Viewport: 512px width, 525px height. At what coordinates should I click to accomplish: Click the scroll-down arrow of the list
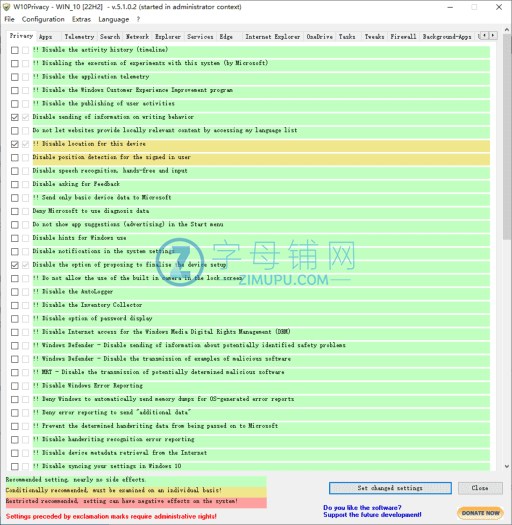pos(507,466)
